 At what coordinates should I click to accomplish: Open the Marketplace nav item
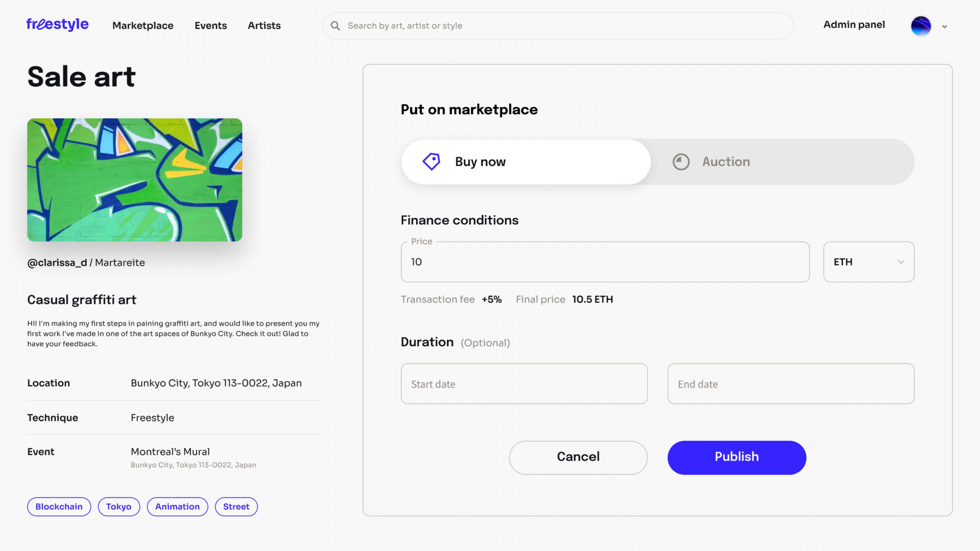pyautogui.click(x=143, y=26)
